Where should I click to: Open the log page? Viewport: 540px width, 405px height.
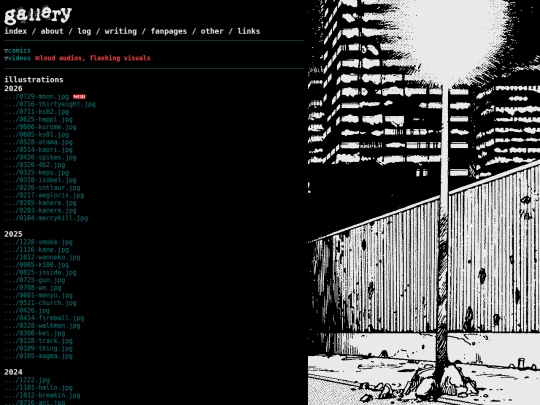click(x=84, y=31)
